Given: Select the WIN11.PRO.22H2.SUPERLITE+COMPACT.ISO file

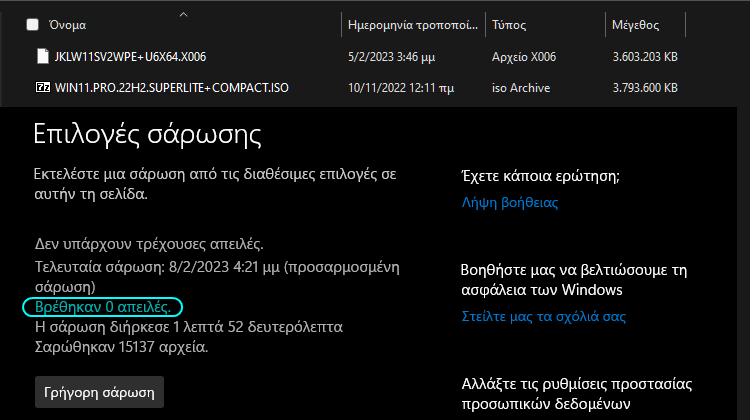Looking at the screenshot, I should coord(172,88).
